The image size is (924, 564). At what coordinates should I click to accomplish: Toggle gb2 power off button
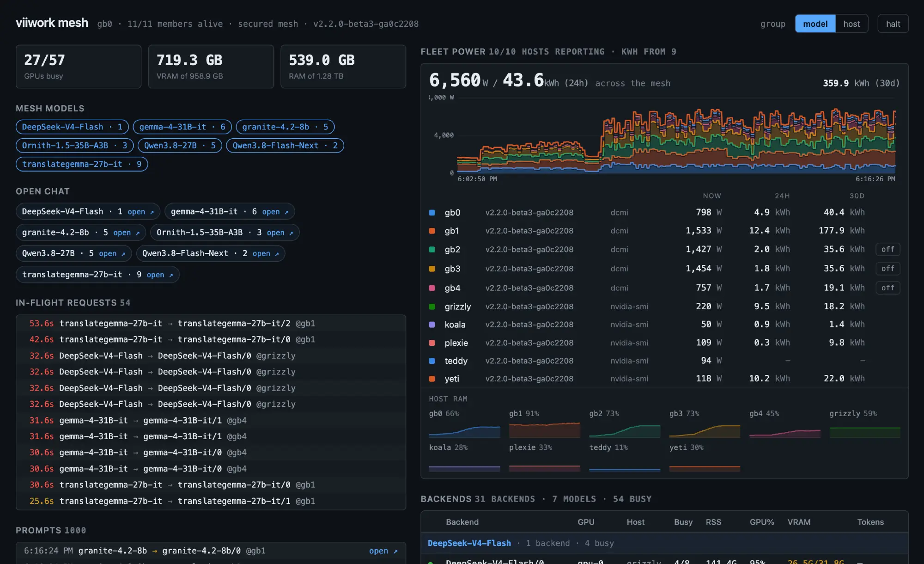tap(888, 250)
